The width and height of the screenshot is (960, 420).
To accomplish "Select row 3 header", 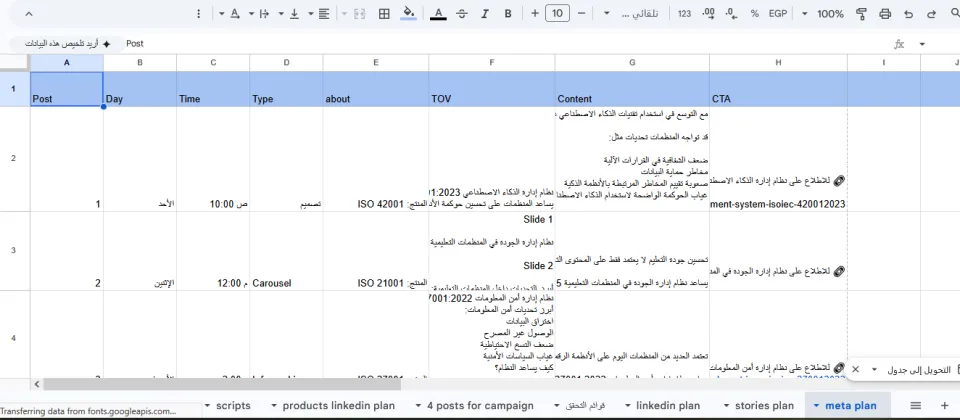I will point(14,250).
